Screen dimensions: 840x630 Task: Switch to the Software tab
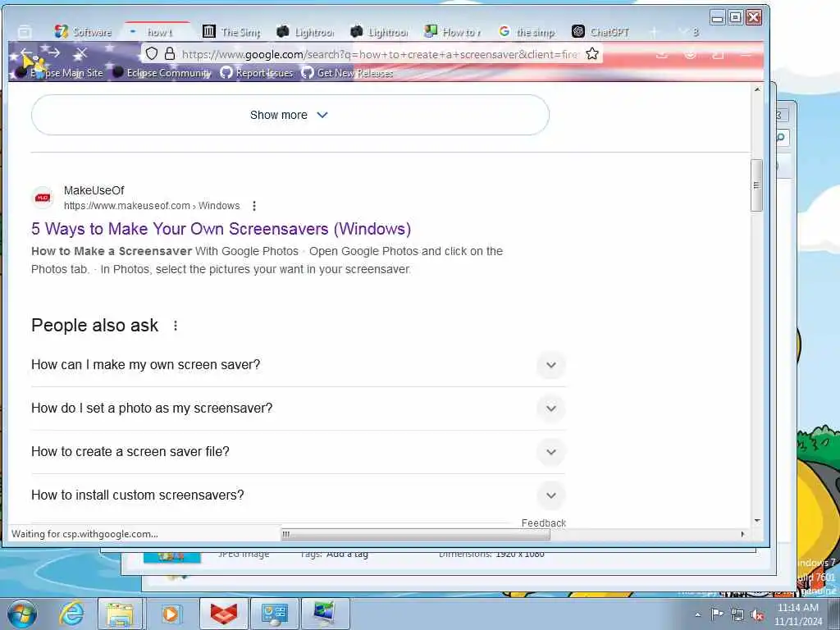tap(84, 32)
